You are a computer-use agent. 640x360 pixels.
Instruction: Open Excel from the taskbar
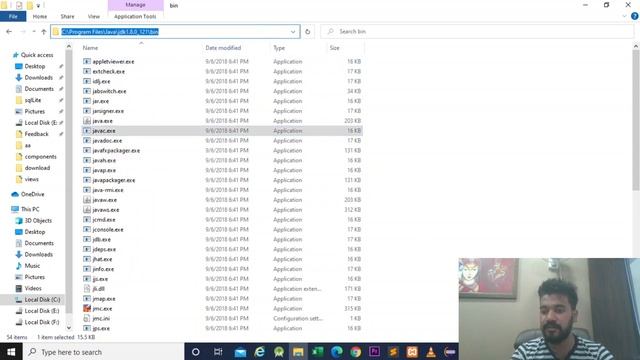318,352
